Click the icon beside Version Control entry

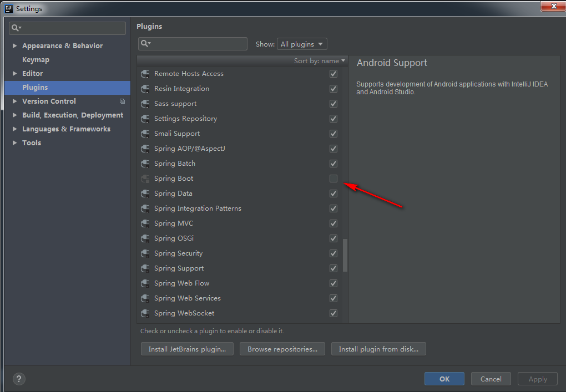point(122,101)
